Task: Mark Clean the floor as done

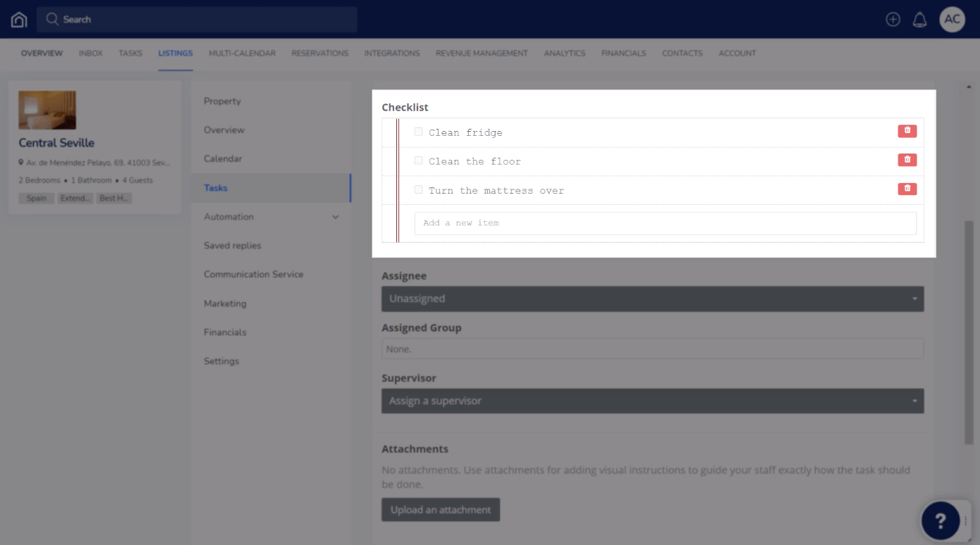Action: (x=417, y=160)
